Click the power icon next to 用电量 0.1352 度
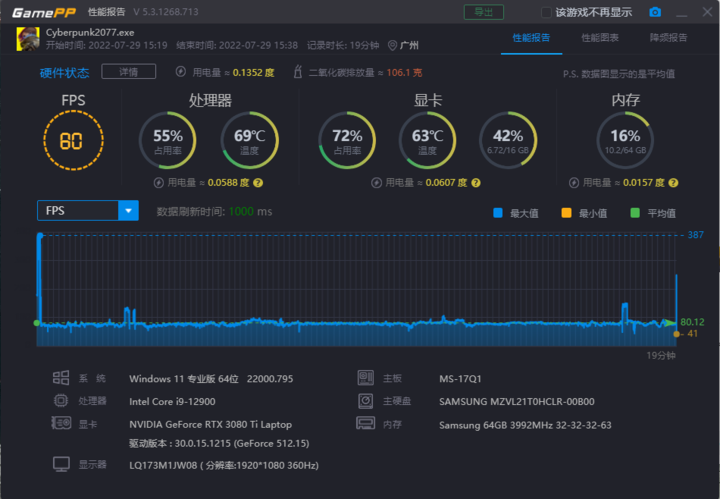Screen dimensions: 720x499 181,72
